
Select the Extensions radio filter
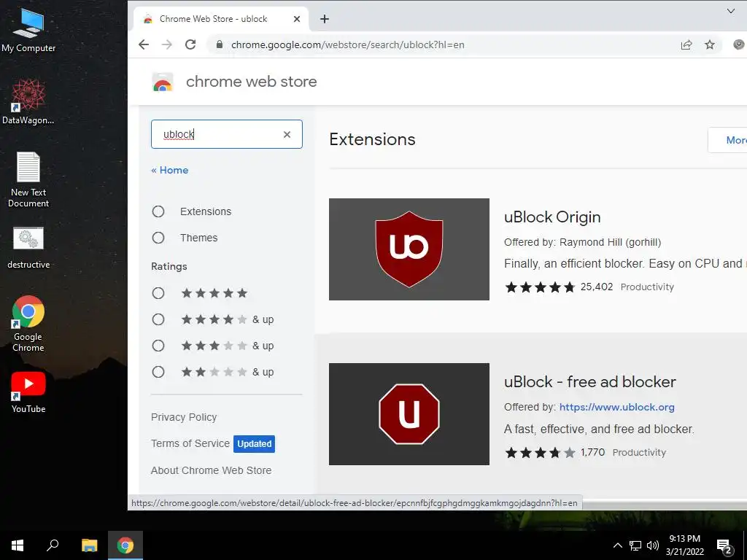pyautogui.click(x=158, y=211)
